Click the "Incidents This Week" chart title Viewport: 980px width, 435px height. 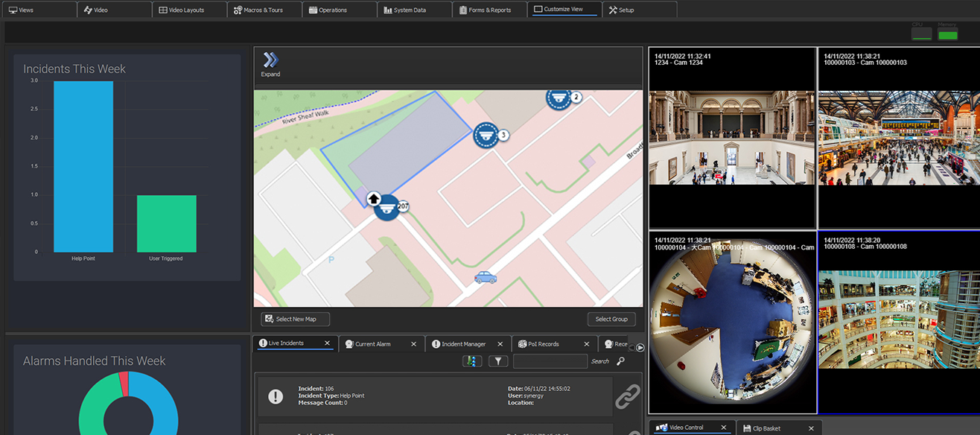click(74, 69)
